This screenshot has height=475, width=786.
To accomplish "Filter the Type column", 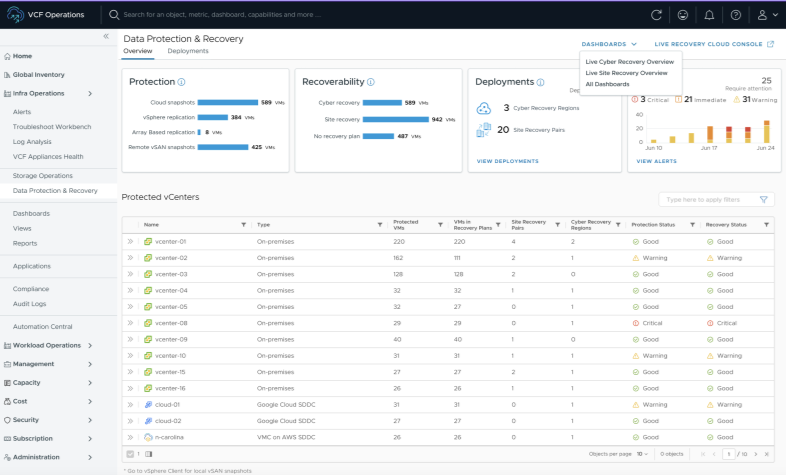I will pyautogui.click(x=380, y=225).
